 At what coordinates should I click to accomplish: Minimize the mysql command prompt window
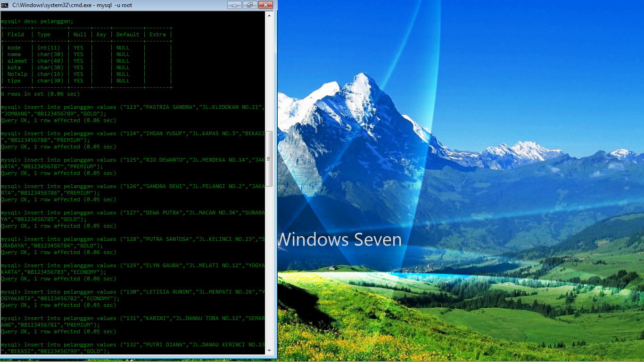[234, 5]
